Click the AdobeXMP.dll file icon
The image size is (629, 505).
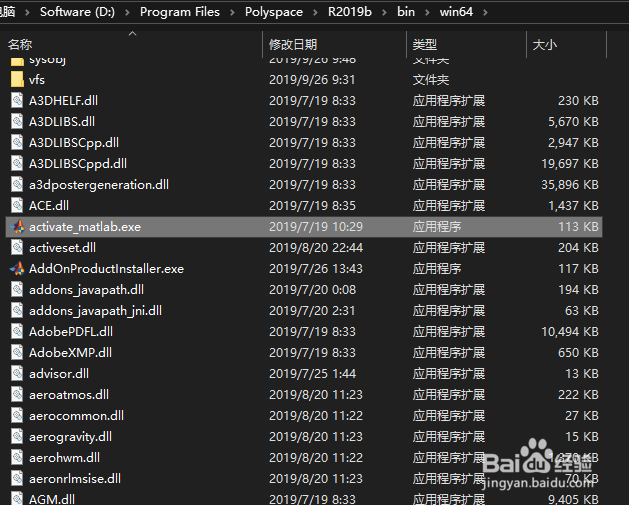[17, 353]
